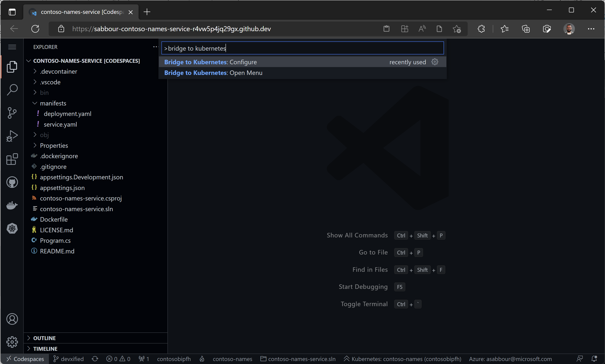605x364 pixels.
Task: Click the command palette input field
Action: click(x=302, y=48)
